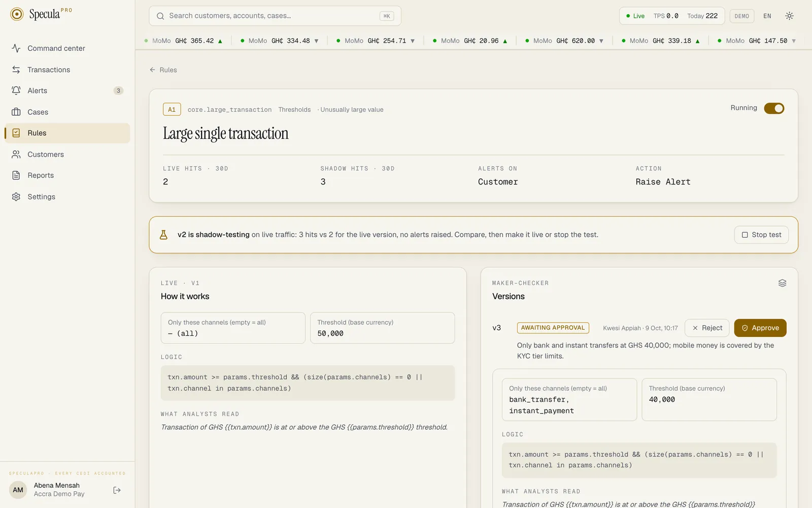This screenshot has height=508, width=812.
Task: Open Command center from sidebar
Action: [67, 48]
